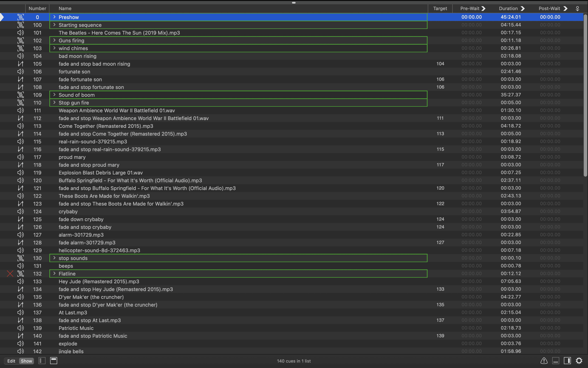Toggle the Pre-Wait column arrow
Image resolution: width=588 pixels, height=368 pixels.
(483, 8)
